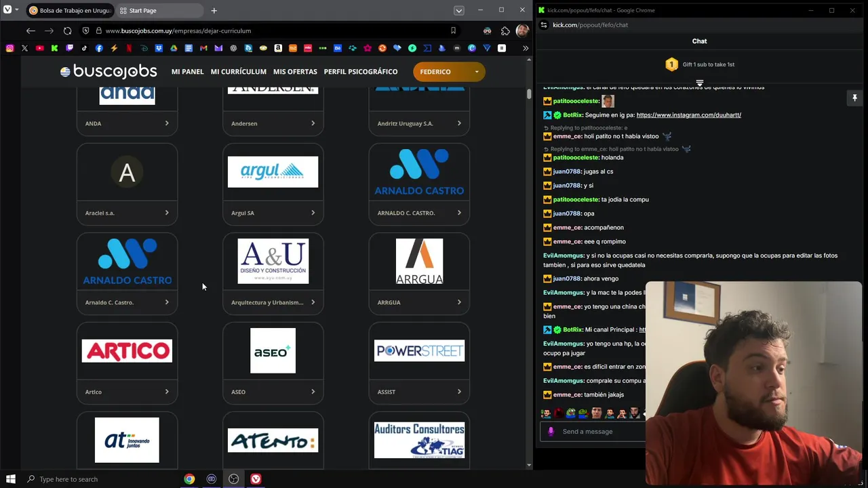Open Vivaldi from the taskbar

pyautogui.click(x=256, y=479)
